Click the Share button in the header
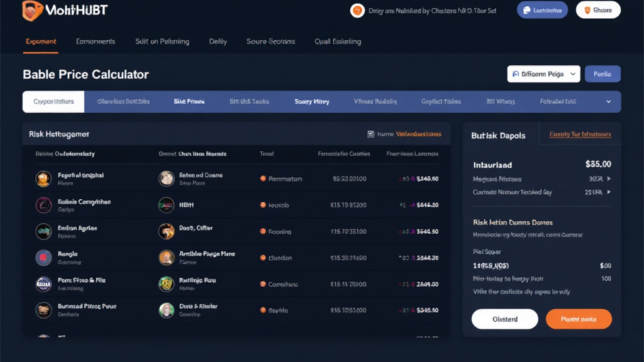Image resolution: width=644 pixels, height=362 pixels. point(598,10)
